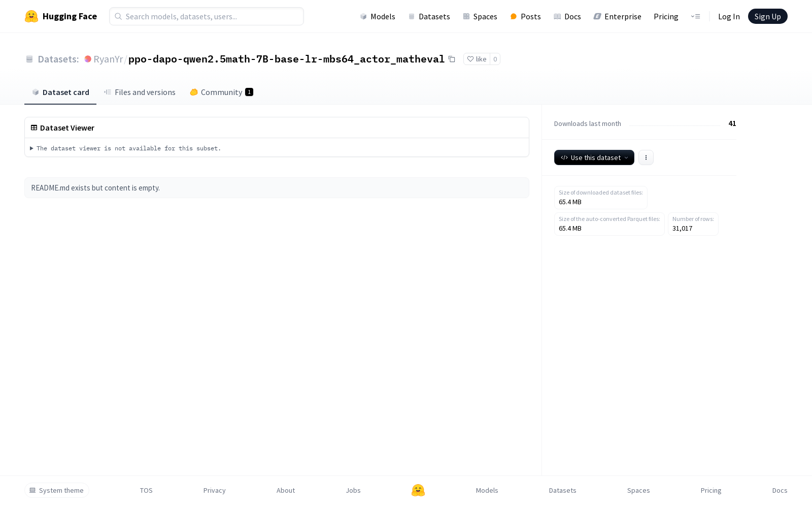This screenshot has height=508, width=812.
Task: Open the Privacy footer link
Action: (x=214, y=490)
